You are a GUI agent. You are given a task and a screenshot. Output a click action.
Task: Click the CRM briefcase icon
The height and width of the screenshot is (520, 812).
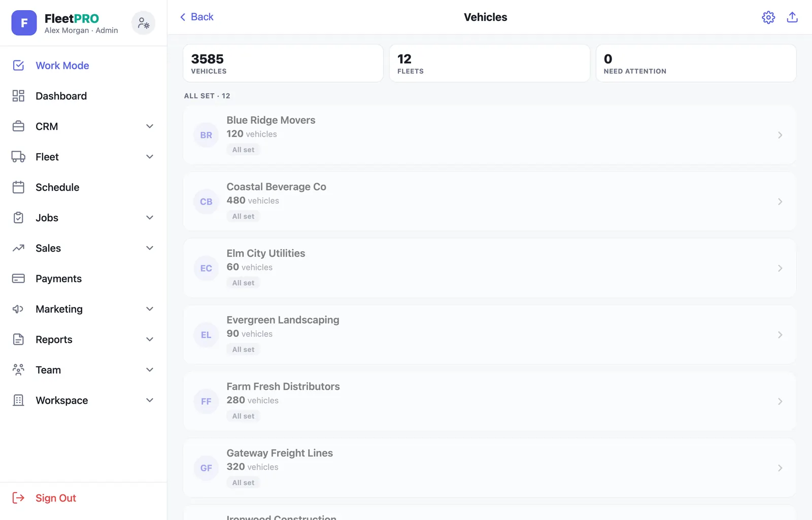(18, 126)
